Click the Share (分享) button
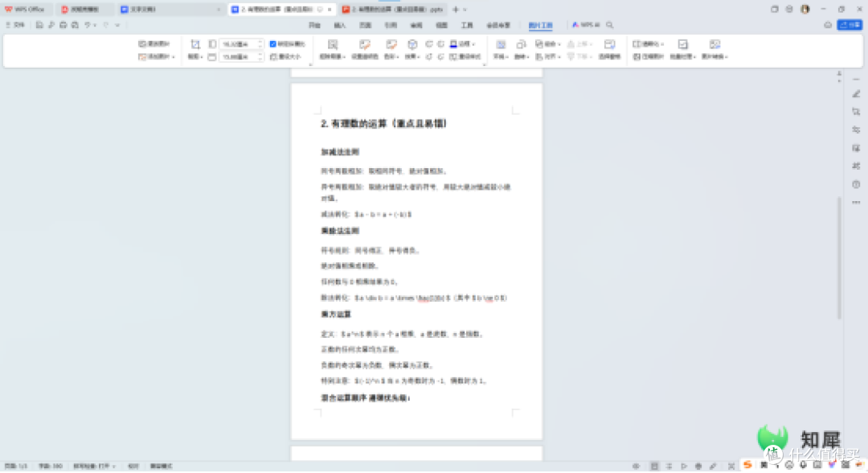The height and width of the screenshot is (473, 868). coord(850,25)
